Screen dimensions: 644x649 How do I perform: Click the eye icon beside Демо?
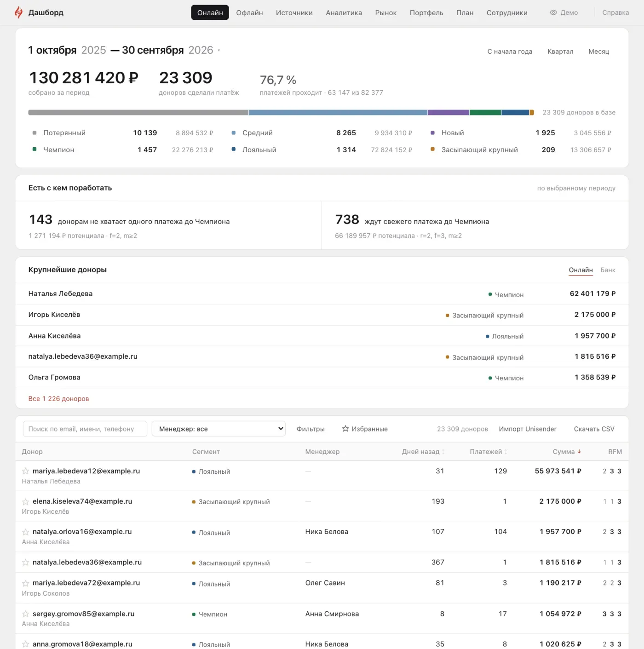tap(553, 13)
